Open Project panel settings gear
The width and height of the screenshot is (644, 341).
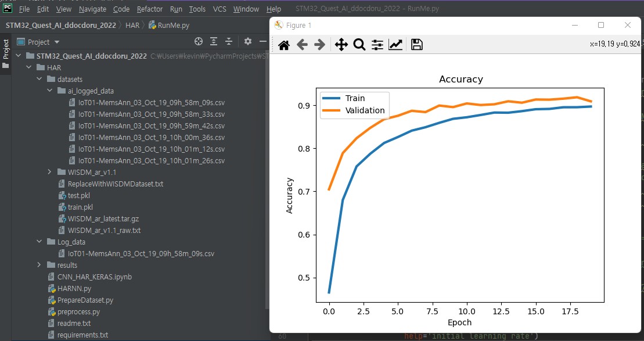pyautogui.click(x=248, y=41)
